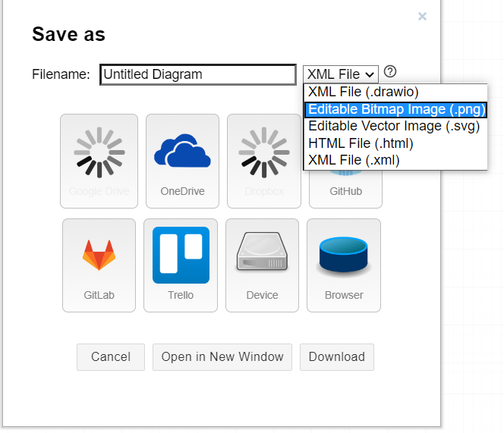Choose Editable Bitmap Image (.png) option

[x=395, y=110]
